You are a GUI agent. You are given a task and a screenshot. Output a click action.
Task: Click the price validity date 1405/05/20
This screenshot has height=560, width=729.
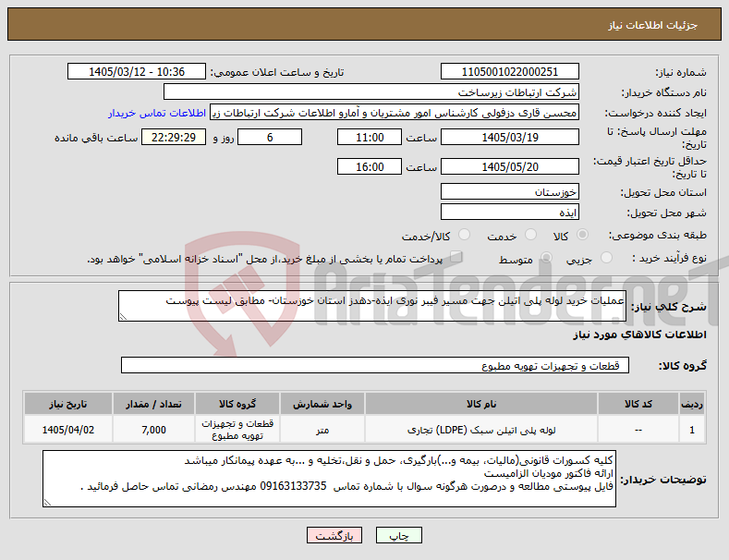pos(509,166)
